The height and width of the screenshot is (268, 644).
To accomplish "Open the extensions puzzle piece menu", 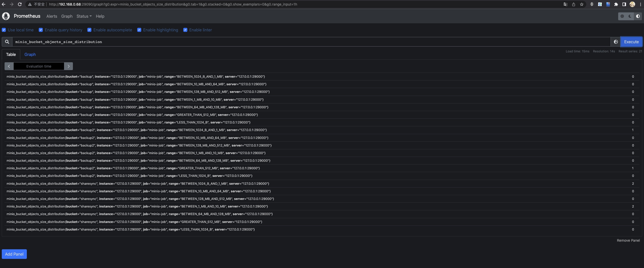I will (x=616, y=4).
